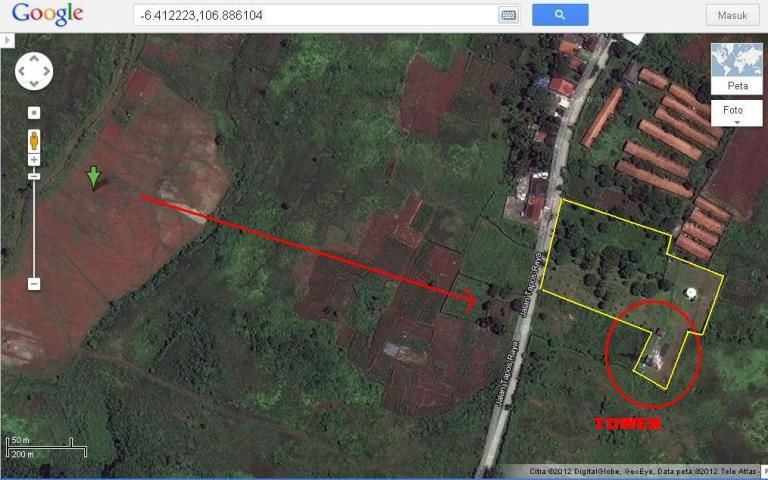Pan the map left with the compass arrow
Viewport: 768px width, 480px height.
click(22, 71)
